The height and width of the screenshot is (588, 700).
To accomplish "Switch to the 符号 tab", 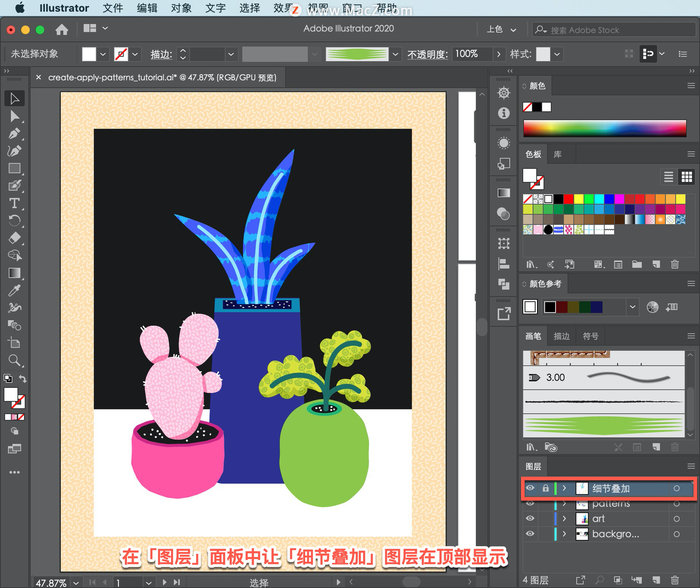I will [x=590, y=336].
